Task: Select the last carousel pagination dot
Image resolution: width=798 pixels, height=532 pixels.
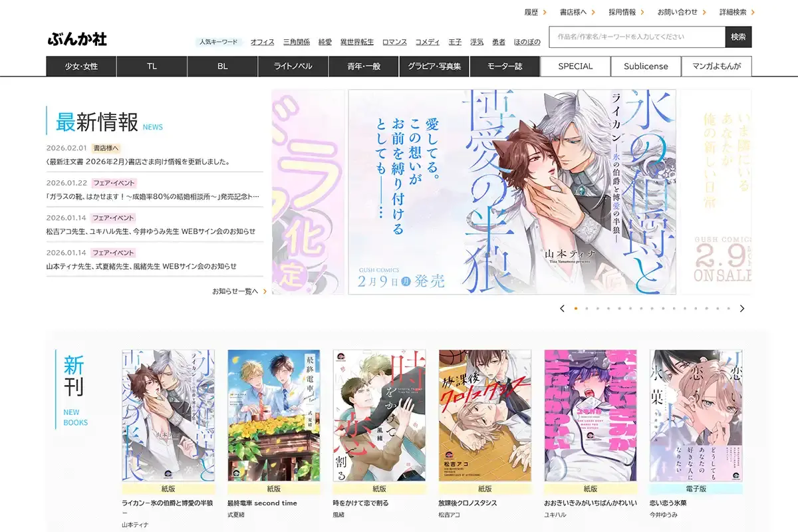Action: (728, 309)
